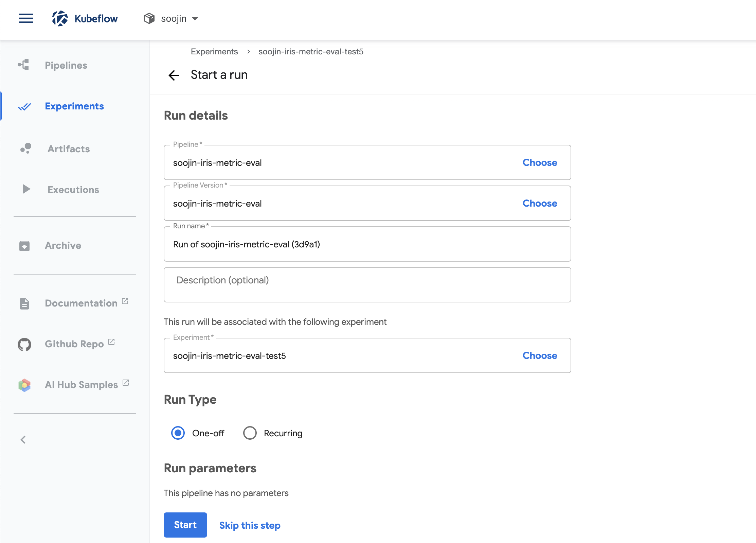Image resolution: width=756 pixels, height=543 pixels.
Task: Choose a different Pipeline Version
Action: click(x=540, y=203)
